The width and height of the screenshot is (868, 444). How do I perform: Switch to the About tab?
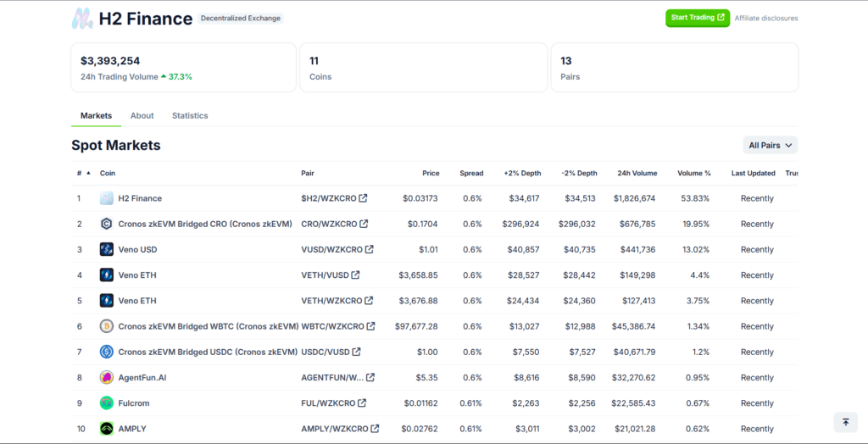coord(142,116)
